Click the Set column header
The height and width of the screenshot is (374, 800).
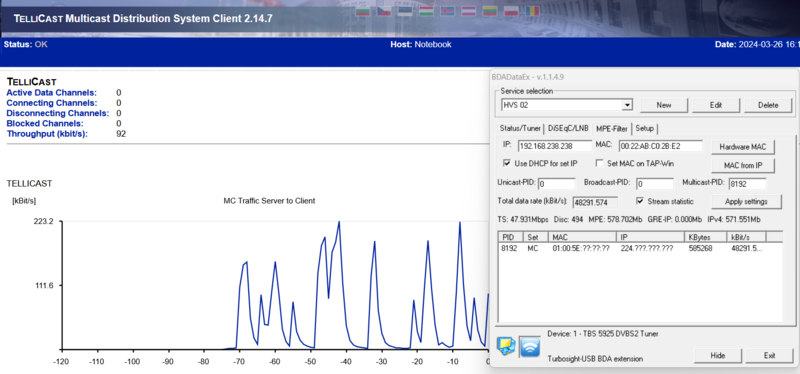pos(536,237)
